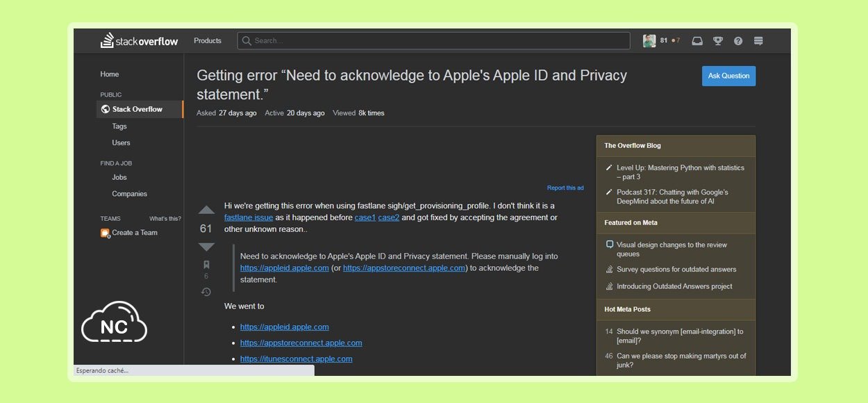Click the Stack icon beside Survey questions
Screen dimensions: 868x403
tap(609, 270)
